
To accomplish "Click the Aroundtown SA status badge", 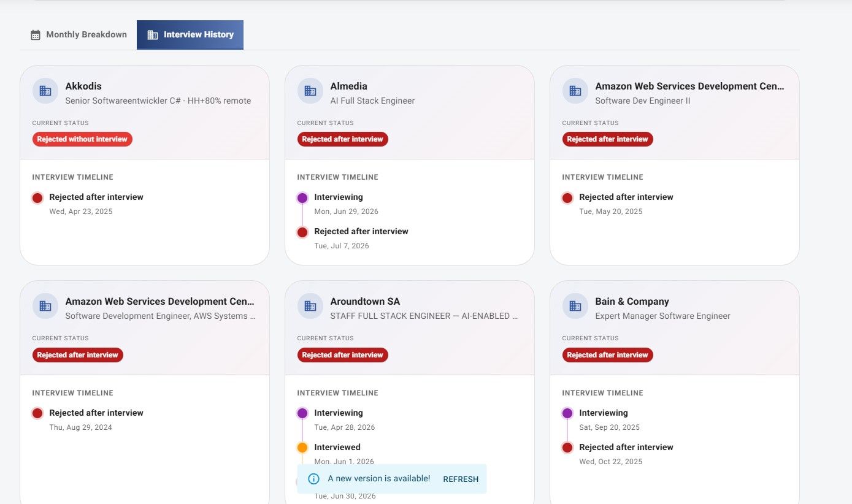I will 342,355.
